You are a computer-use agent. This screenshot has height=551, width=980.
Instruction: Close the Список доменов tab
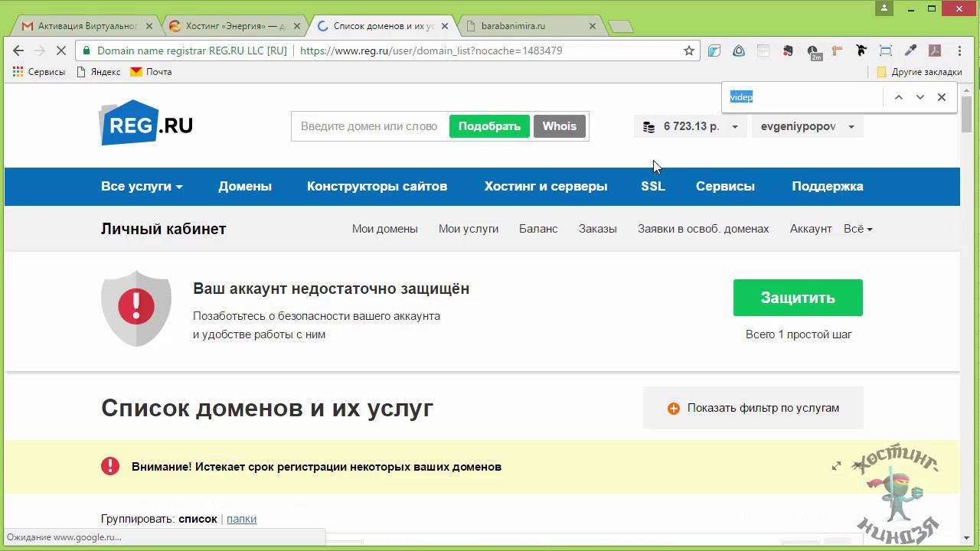tap(445, 26)
